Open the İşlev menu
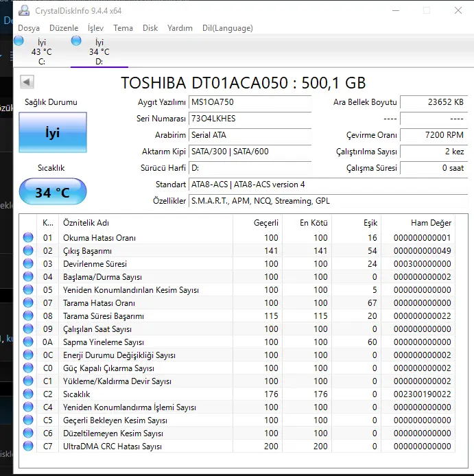Image resolution: width=474 pixels, height=476 pixels. click(x=95, y=28)
